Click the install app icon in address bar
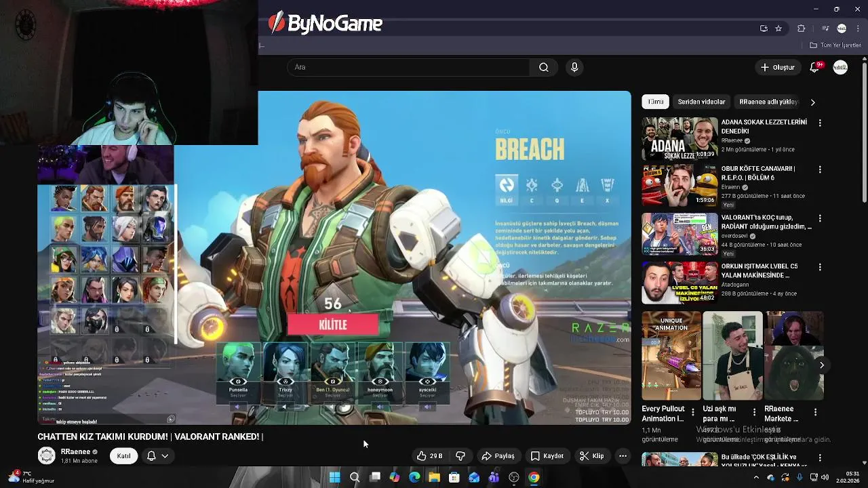Viewport: 868px width, 488px height. click(x=764, y=28)
